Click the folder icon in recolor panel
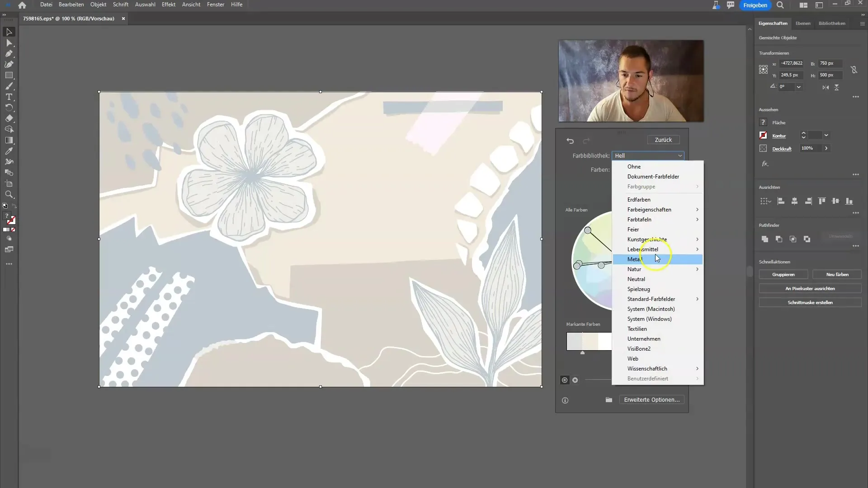Viewport: 868px width, 488px height. pyautogui.click(x=609, y=400)
